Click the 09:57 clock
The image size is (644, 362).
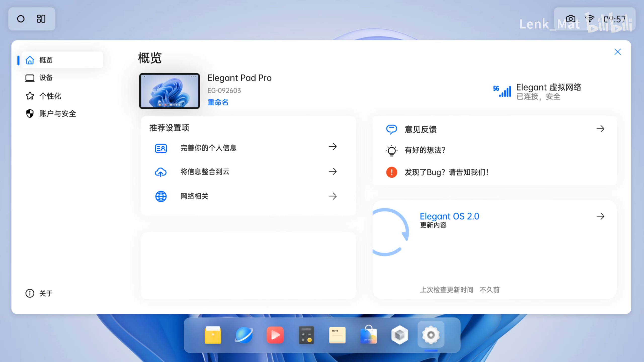[x=614, y=19]
